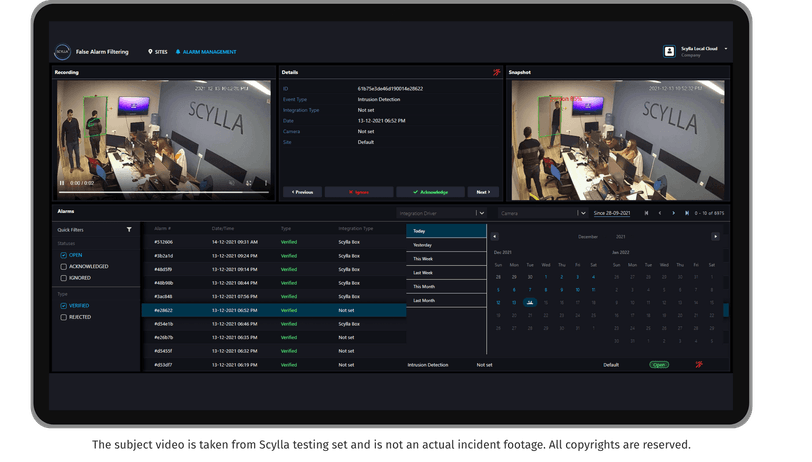Click the Next alarm button
Image resolution: width=812 pixels, height=462 pixels.
[483, 192]
